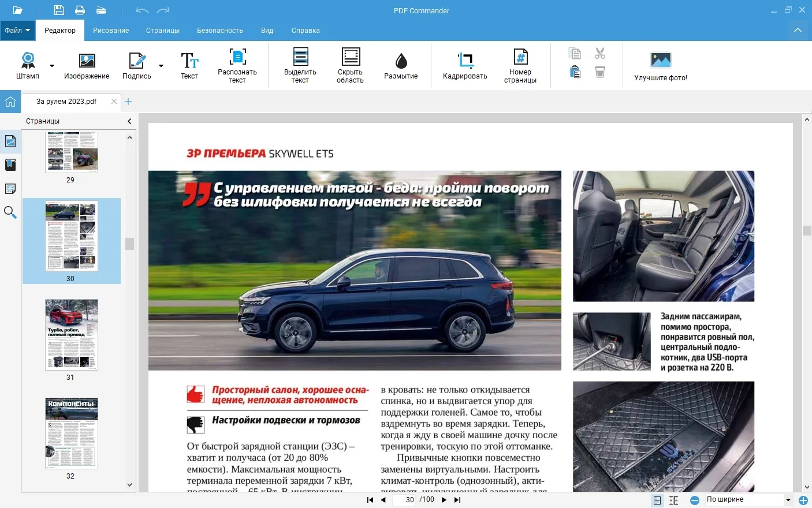Open the Вид tab
Viewport: 812px width, 508px height.
(267, 31)
